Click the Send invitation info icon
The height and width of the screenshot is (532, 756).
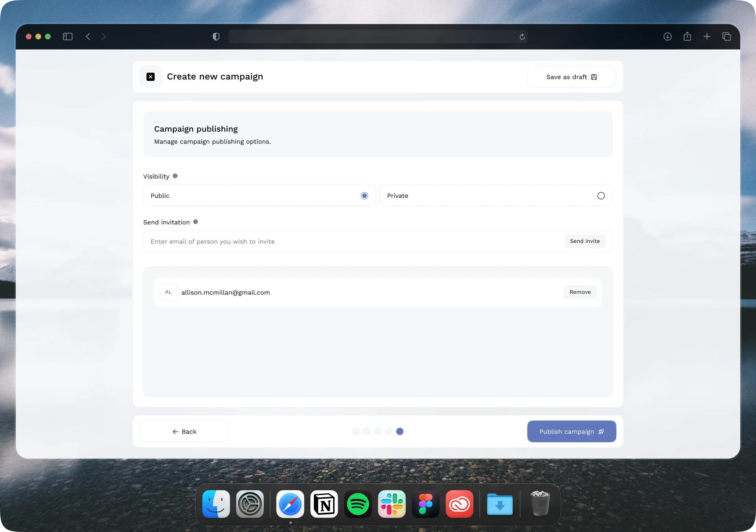coord(196,222)
